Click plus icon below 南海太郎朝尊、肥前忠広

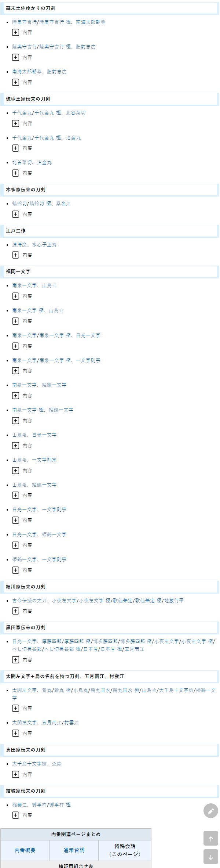click(x=15, y=82)
